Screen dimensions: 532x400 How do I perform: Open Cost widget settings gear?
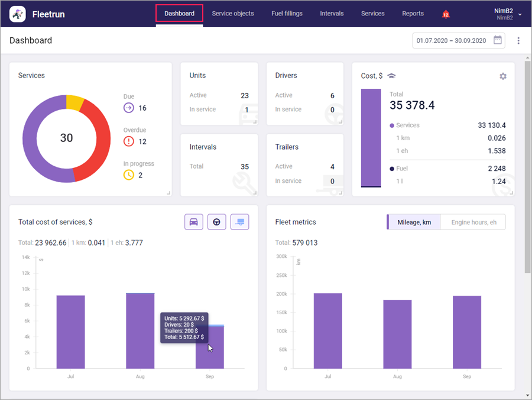tap(503, 76)
